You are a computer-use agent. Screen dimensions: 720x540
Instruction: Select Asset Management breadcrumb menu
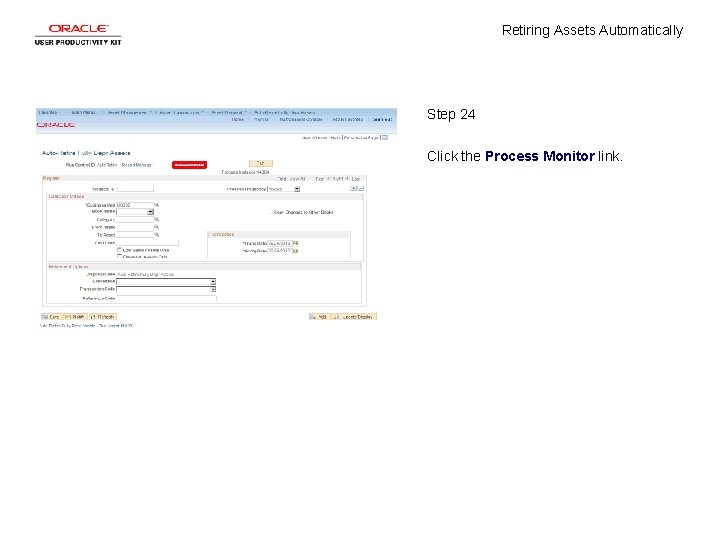click(129, 112)
